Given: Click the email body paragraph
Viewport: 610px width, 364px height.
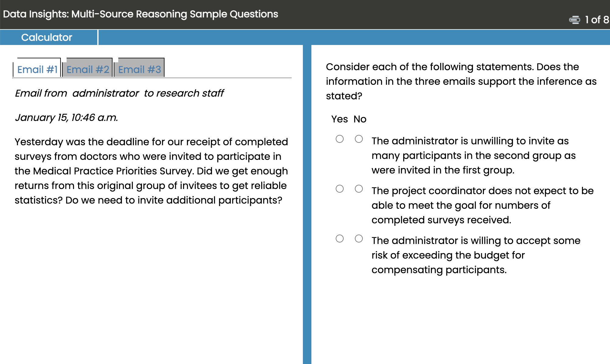Looking at the screenshot, I should point(151,171).
